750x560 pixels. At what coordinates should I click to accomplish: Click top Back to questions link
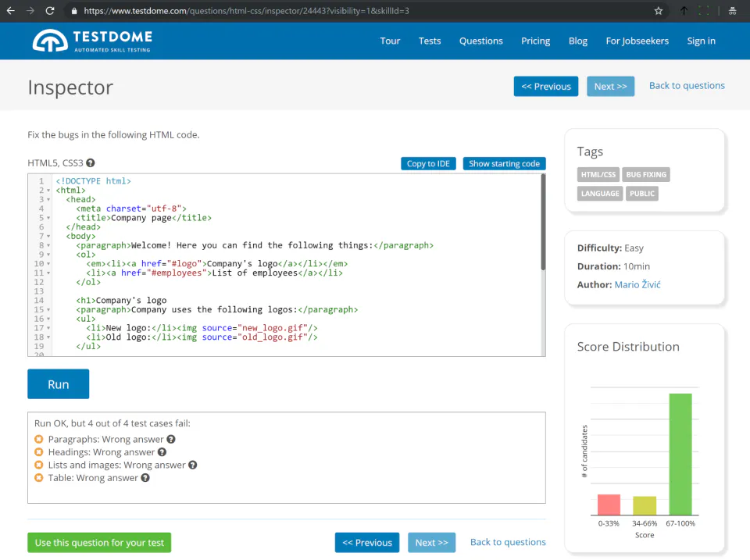687,86
